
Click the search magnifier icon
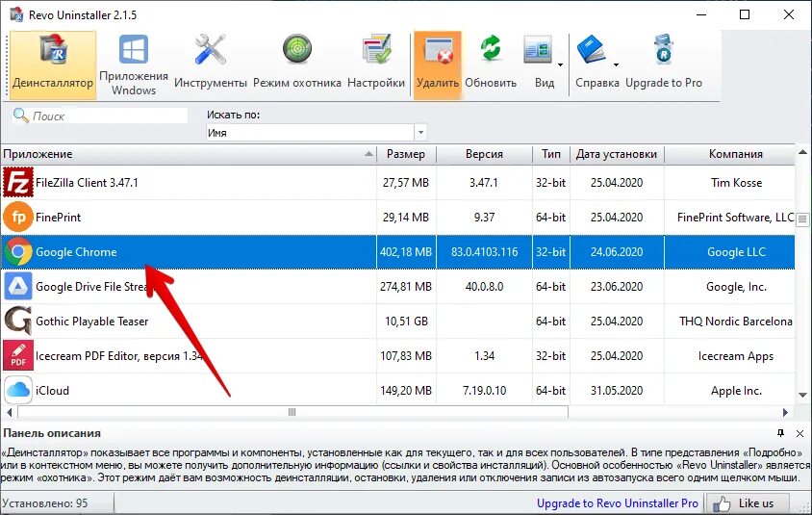[21, 115]
